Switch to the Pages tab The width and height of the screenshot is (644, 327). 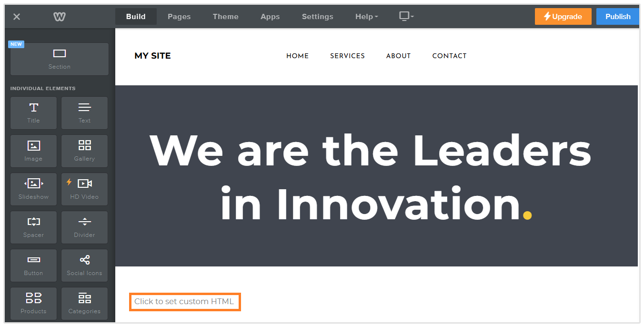click(x=179, y=17)
